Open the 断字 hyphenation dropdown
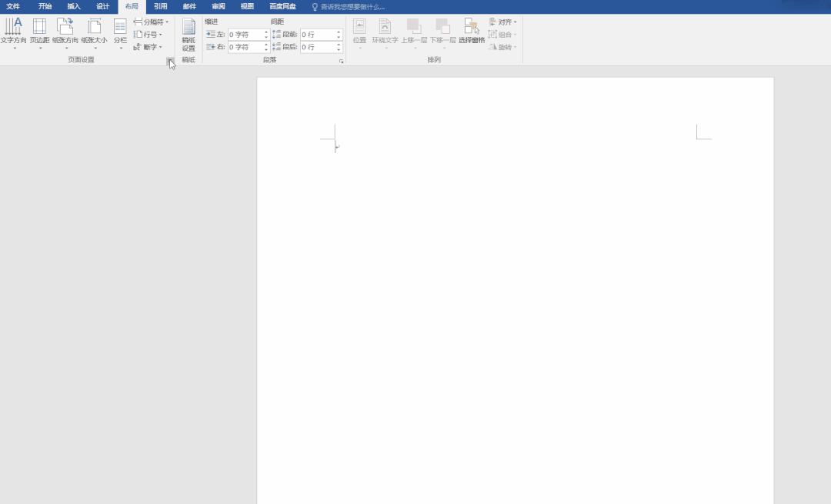The image size is (831, 504). point(148,47)
